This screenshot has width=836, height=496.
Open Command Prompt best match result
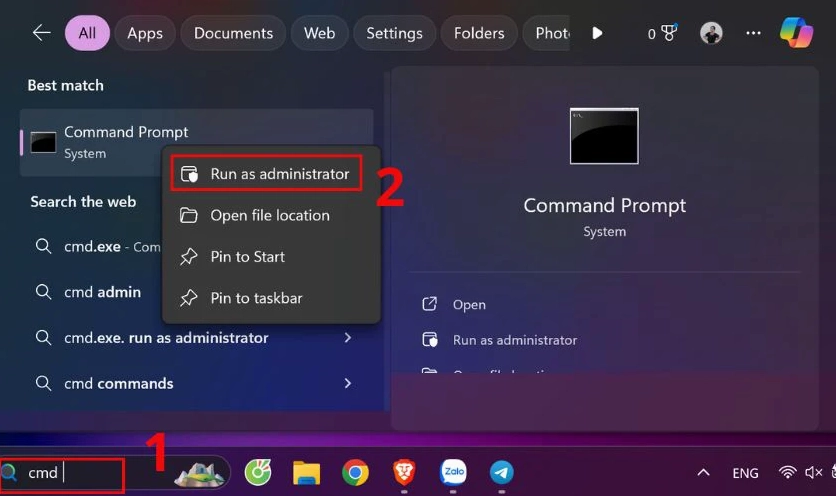point(197,142)
